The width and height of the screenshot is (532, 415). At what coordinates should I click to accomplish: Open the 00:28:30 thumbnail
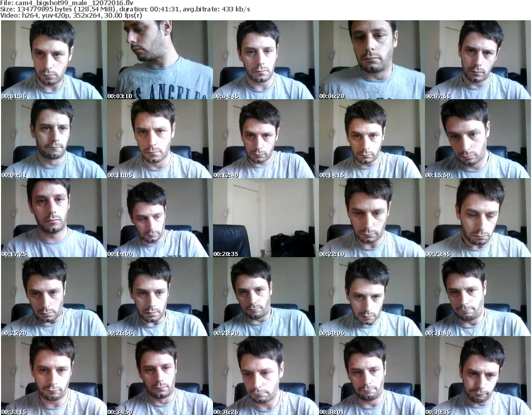265,297
